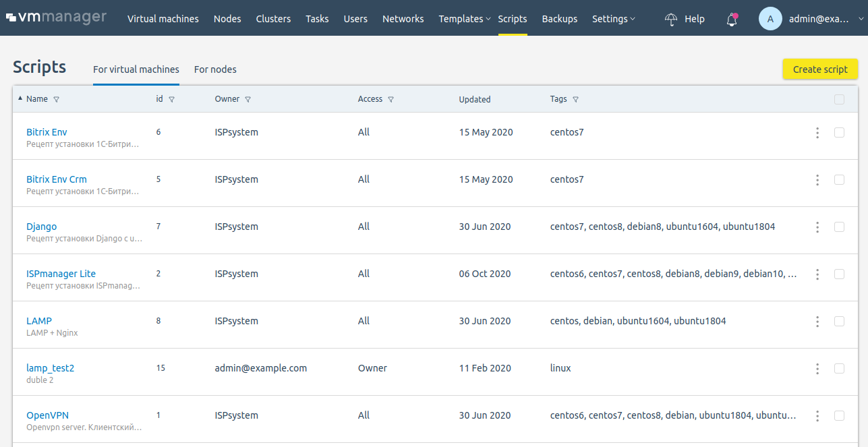Viewport: 868px width, 447px height.
Task: Toggle the select-all checkbox in header
Action: [x=839, y=99]
